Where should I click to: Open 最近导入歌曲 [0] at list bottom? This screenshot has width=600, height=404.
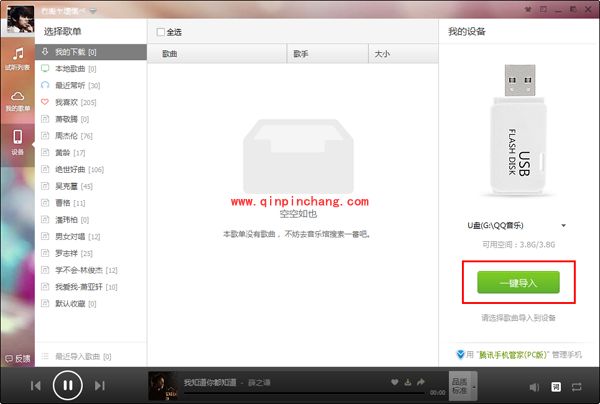[91, 356]
